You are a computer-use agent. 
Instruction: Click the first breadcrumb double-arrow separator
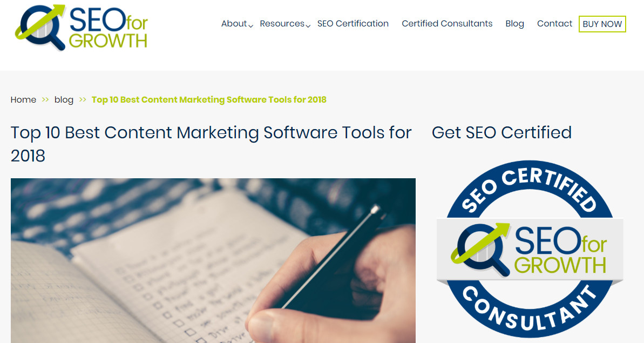[x=45, y=99]
